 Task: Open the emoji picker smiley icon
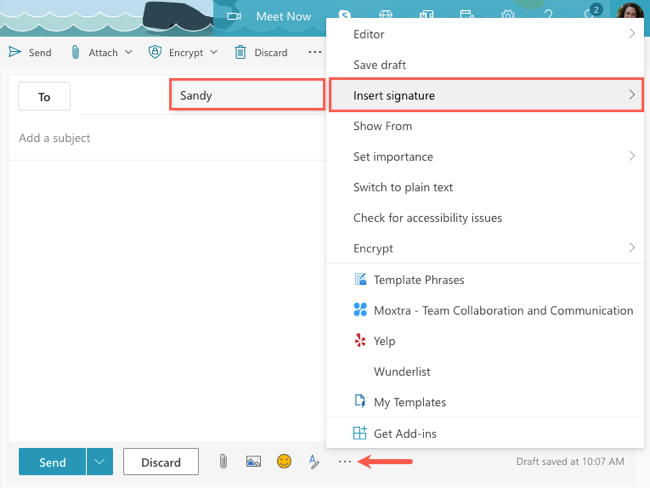tap(284, 462)
